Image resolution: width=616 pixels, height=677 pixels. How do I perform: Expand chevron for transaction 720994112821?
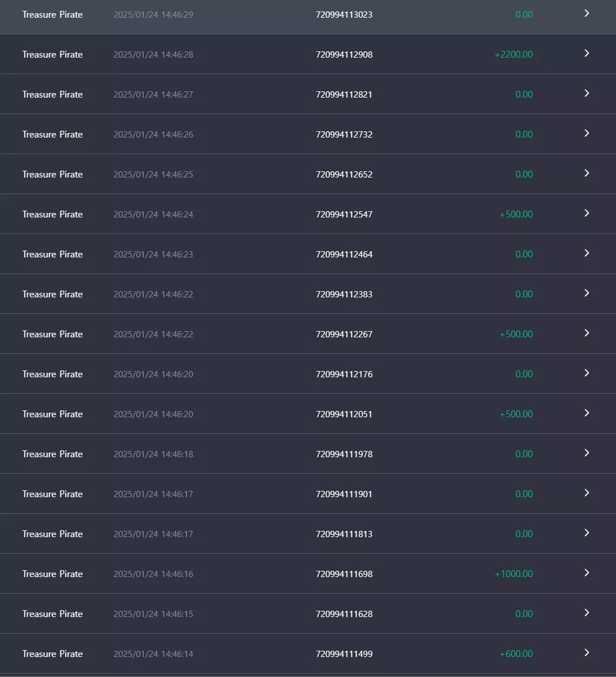point(587,93)
